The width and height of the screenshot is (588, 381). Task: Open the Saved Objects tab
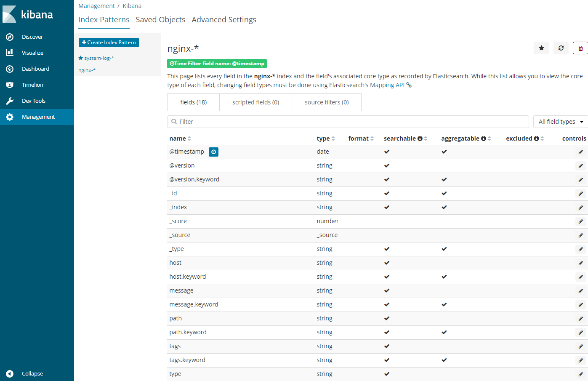(160, 20)
